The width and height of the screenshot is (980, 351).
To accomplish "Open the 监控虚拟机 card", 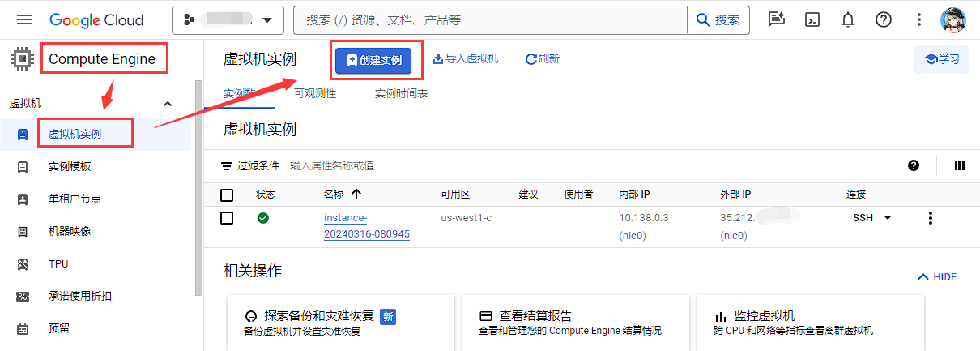I will [x=810, y=323].
